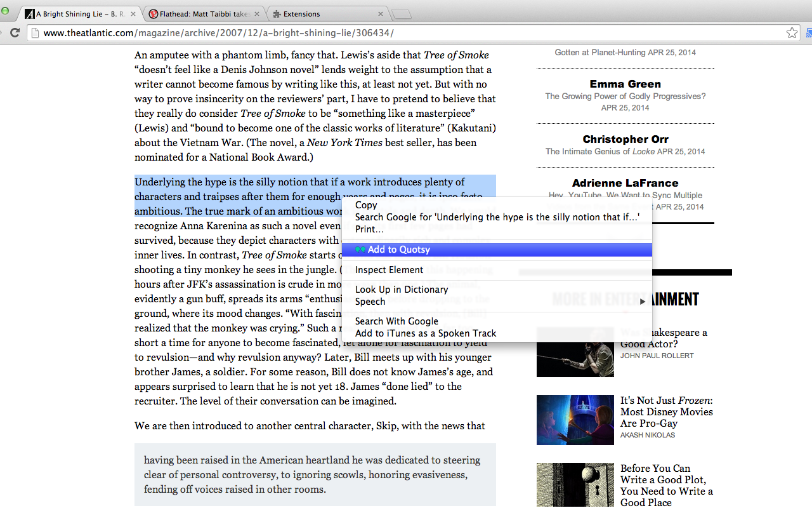Click the Extensions puzzle piece tab icon

pyautogui.click(x=276, y=14)
